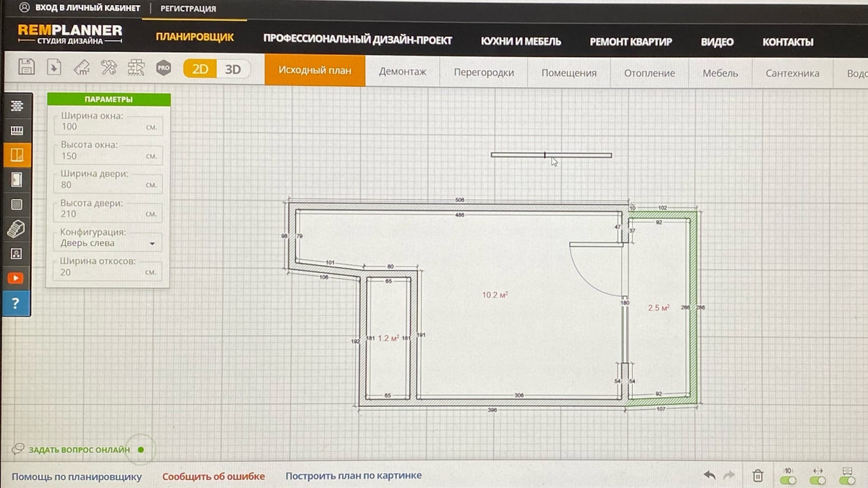The height and width of the screenshot is (488, 868).
Task: Click the ПАРАМЕТРЫ panel green header
Action: [x=109, y=99]
